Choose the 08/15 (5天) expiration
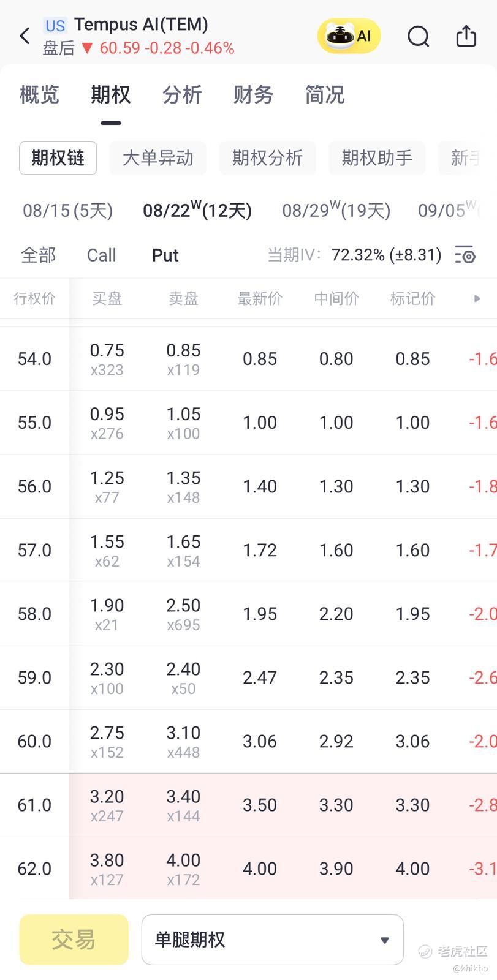Viewport: 497px width, 980px height. tap(67, 211)
